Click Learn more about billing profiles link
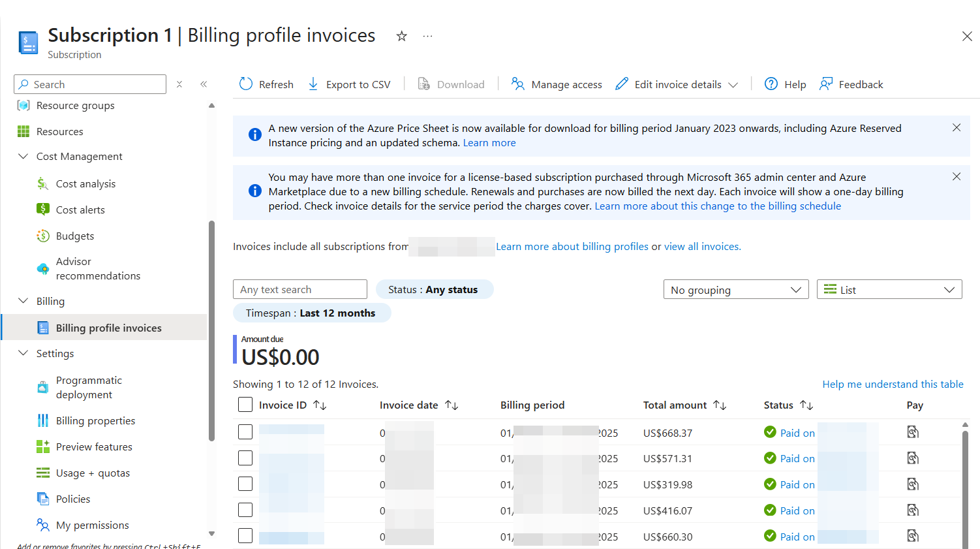The image size is (980, 549). [x=572, y=246]
